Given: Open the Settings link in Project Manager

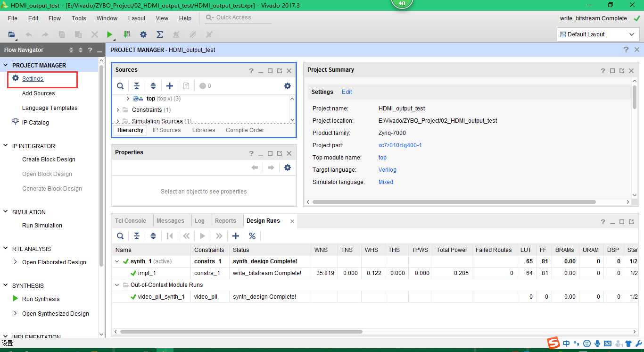Looking at the screenshot, I should tap(33, 79).
